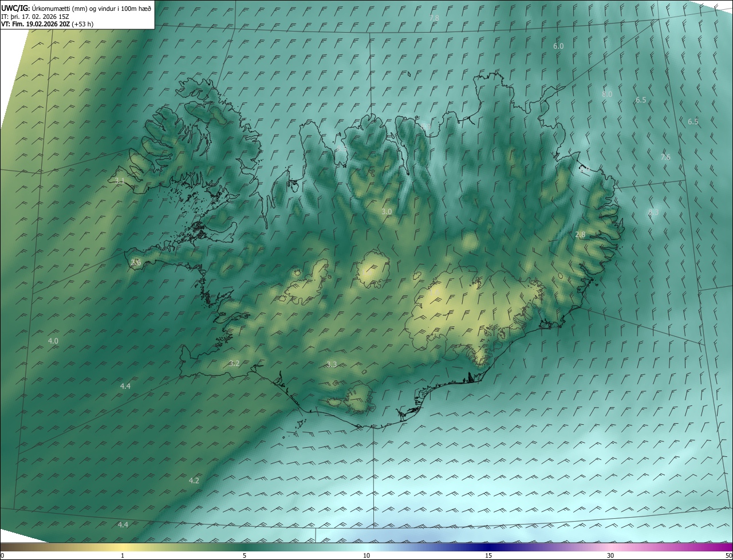Click the valid time 'VT: Fim. 19.02.2026 20Z (+53 h)'
Viewport: 733px width, 560px height.
pyautogui.click(x=47, y=24)
